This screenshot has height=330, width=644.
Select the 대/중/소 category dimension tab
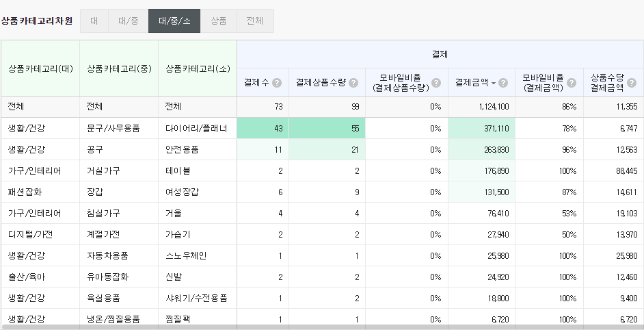click(x=174, y=21)
